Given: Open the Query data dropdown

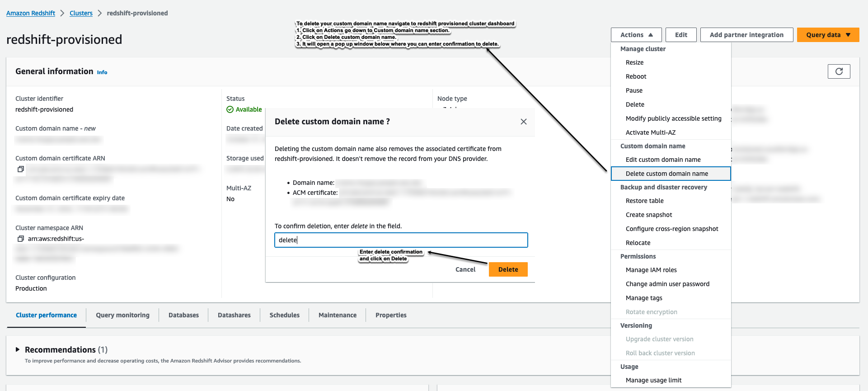Looking at the screenshot, I should pos(828,35).
